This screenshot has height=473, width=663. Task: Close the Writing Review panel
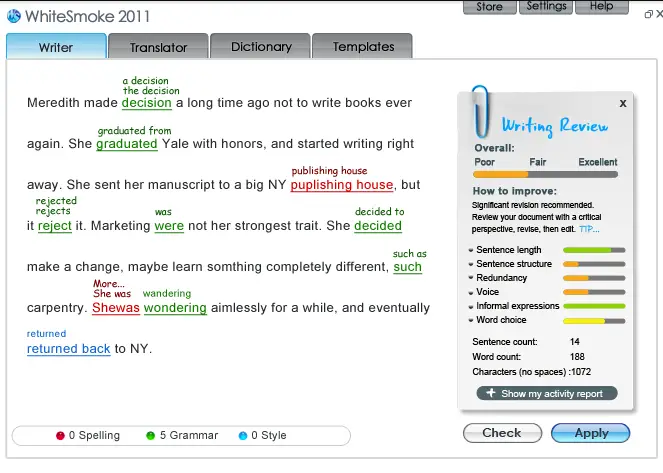point(623,103)
